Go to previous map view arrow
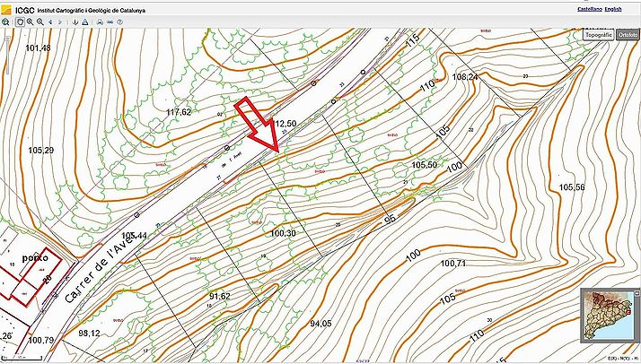Image resolution: width=641 pixels, height=364 pixels. pos(50,22)
